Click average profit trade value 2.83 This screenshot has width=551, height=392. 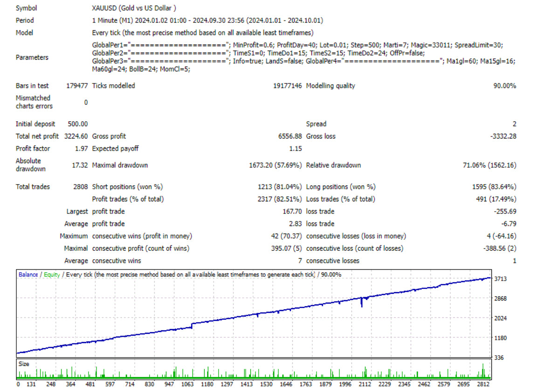point(296,224)
